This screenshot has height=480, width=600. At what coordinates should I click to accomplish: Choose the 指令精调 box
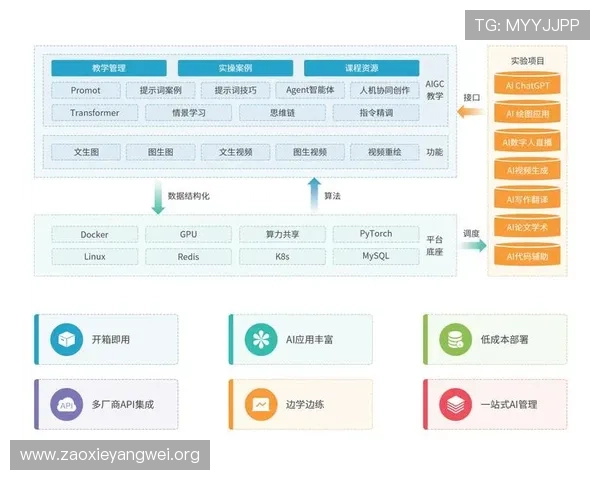[x=376, y=113]
